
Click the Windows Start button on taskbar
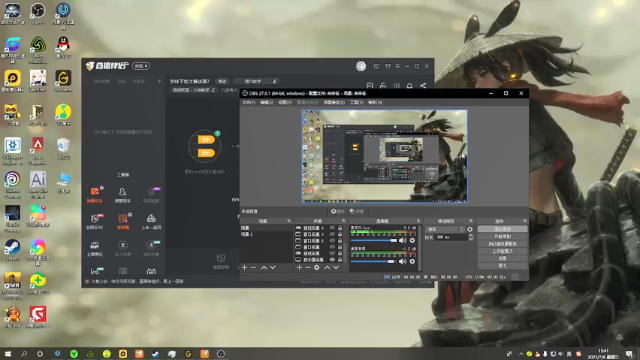click(x=7, y=354)
